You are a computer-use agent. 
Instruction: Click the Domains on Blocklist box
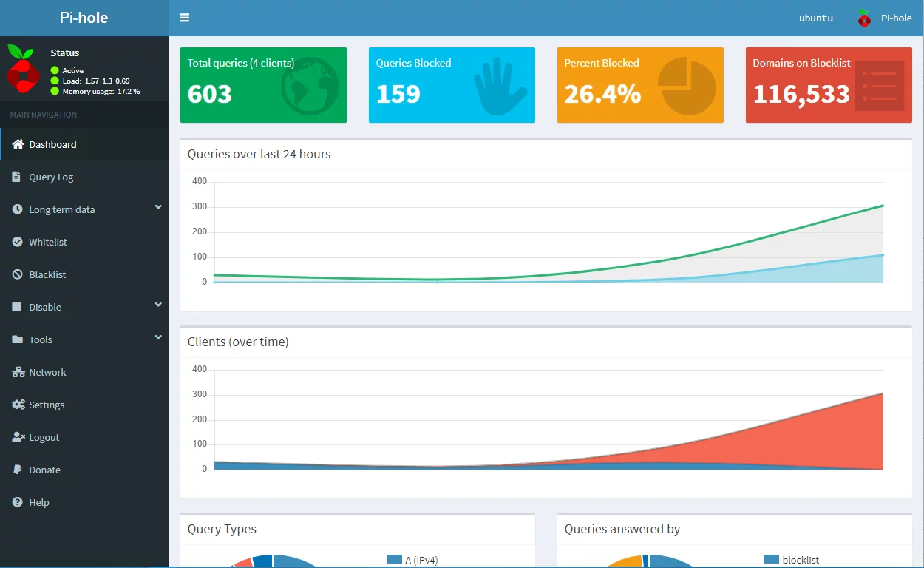click(828, 85)
